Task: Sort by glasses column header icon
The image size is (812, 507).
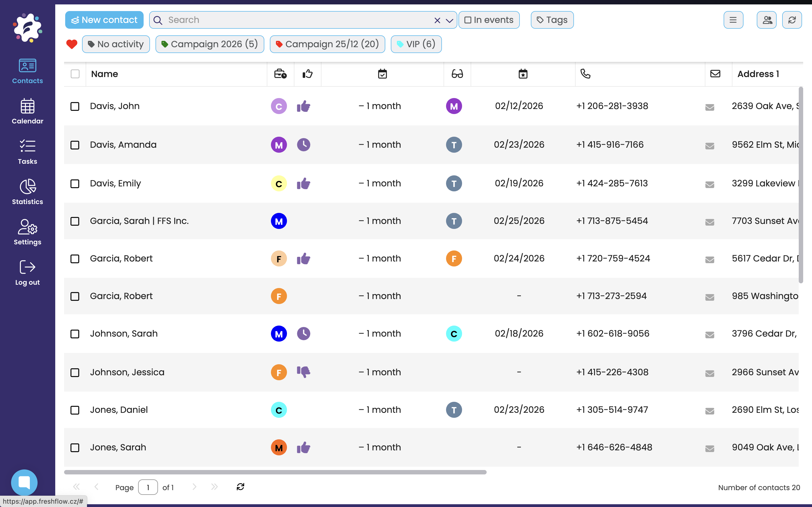Action: [x=457, y=73]
